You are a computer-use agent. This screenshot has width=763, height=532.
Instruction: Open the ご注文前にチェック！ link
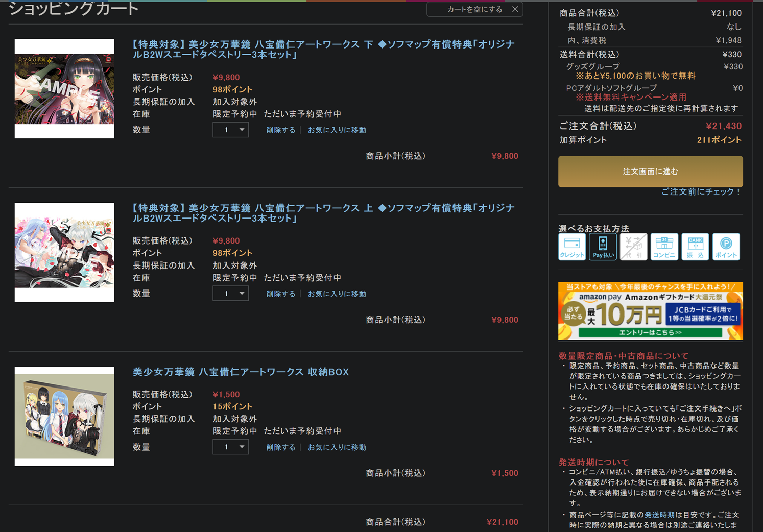pyautogui.click(x=701, y=192)
